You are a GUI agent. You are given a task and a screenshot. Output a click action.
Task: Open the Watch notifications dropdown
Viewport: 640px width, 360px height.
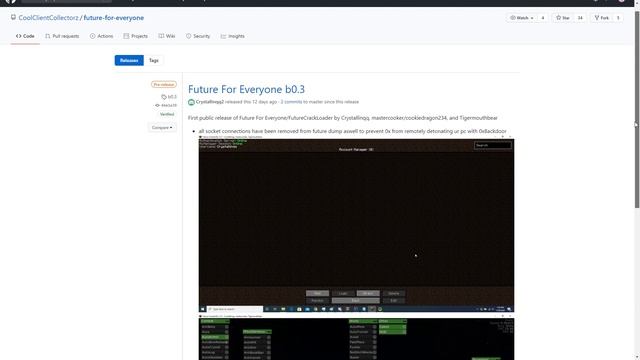coord(522,18)
